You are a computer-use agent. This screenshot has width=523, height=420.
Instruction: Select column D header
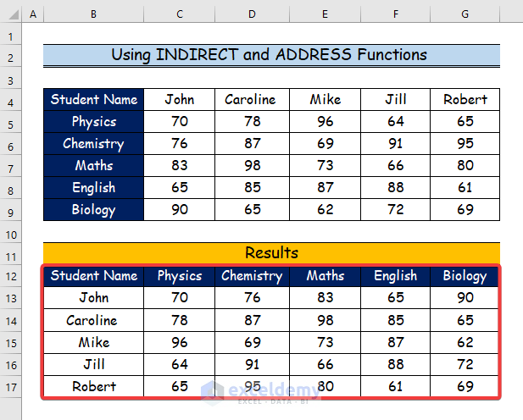click(x=252, y=14)
